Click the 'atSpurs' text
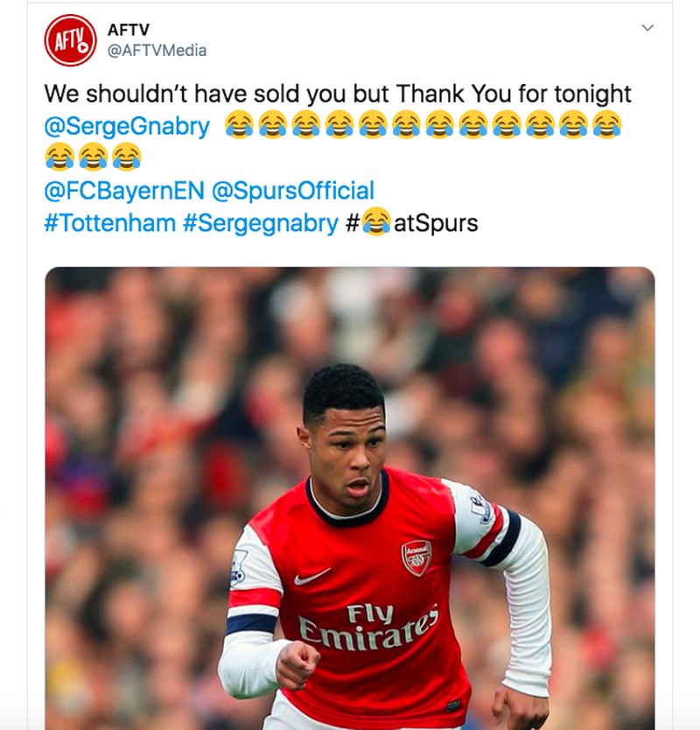The width and height of the screenshot is (700, 730). click(436, 222)
